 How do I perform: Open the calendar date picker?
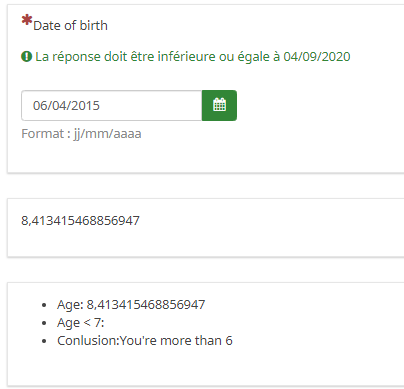click(219, 105)
